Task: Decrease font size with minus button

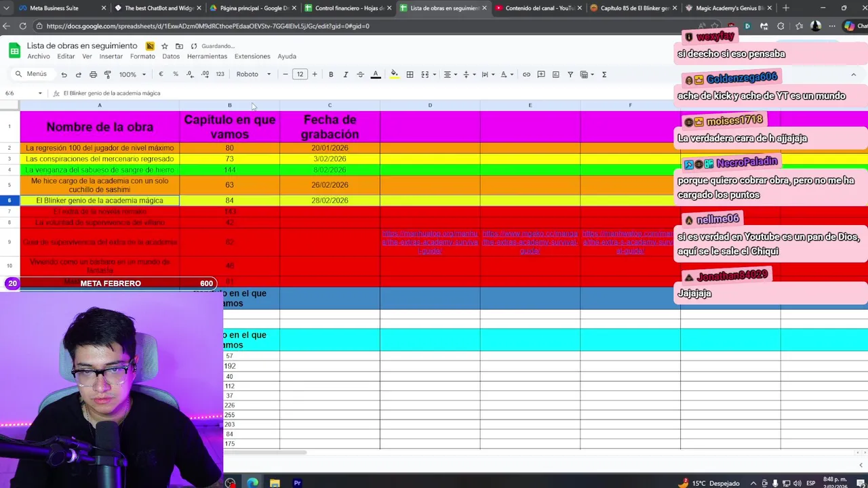Action: (285, 75)
